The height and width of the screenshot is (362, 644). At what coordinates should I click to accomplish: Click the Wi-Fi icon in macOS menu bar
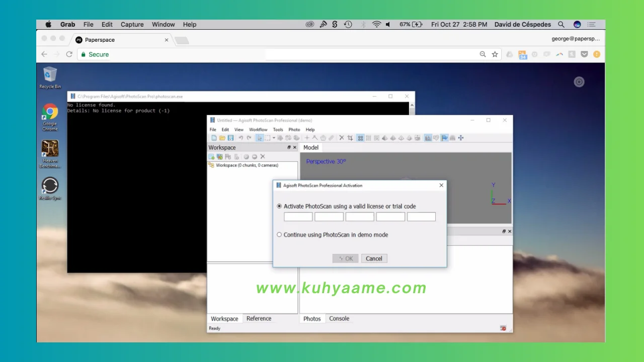coord(376,24)
